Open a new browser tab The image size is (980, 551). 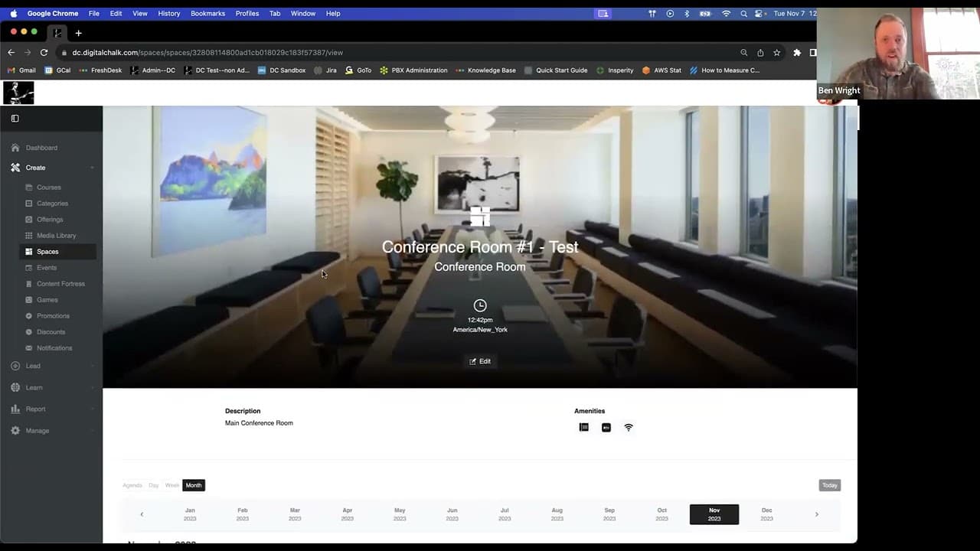click(78, 33)
